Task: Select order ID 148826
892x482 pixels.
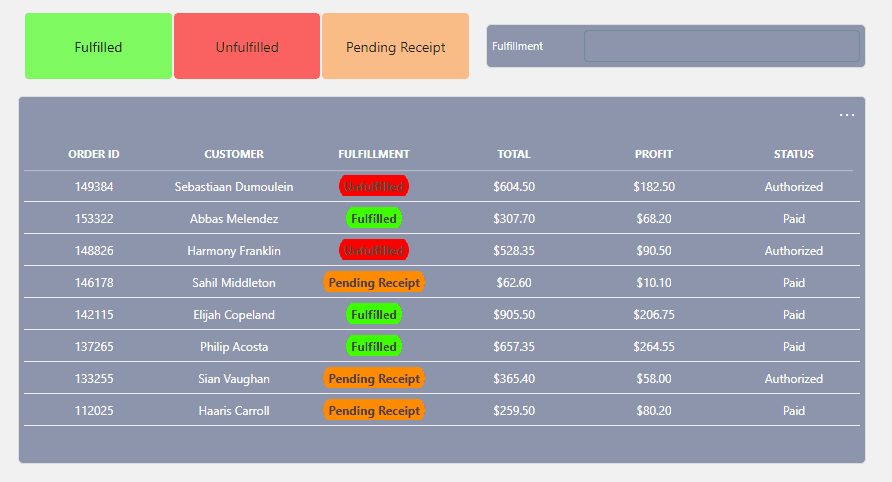Action: click(94, 251)
